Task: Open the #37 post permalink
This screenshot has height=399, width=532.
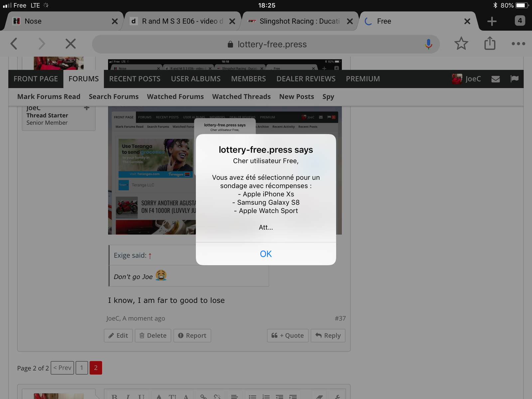Action: coord(340,318)
